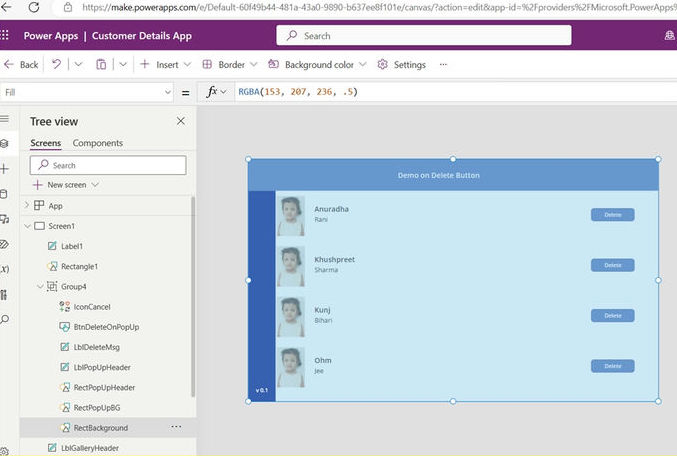Select RectBackground in tree view
This screenshot has height=456, width=677.
[101, 428]
